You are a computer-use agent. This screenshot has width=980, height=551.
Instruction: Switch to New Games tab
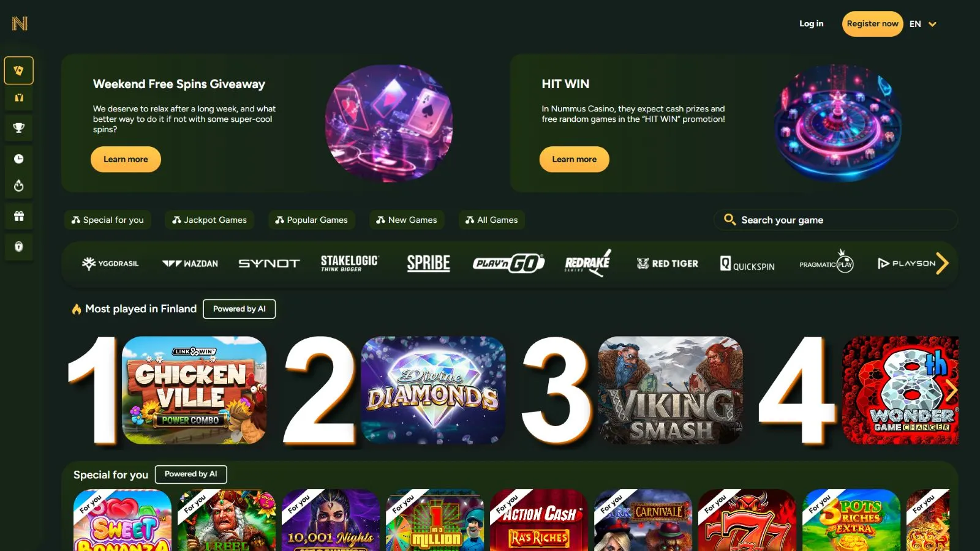407,220
